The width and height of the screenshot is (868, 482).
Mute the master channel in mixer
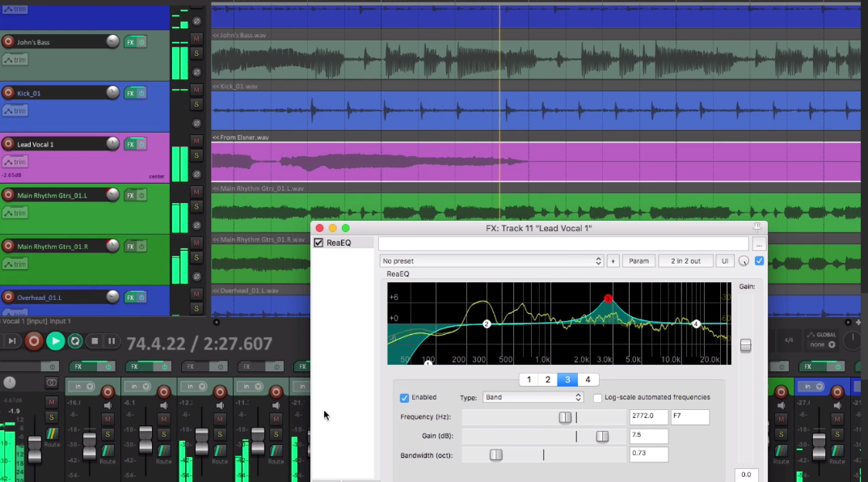point(52,402)
